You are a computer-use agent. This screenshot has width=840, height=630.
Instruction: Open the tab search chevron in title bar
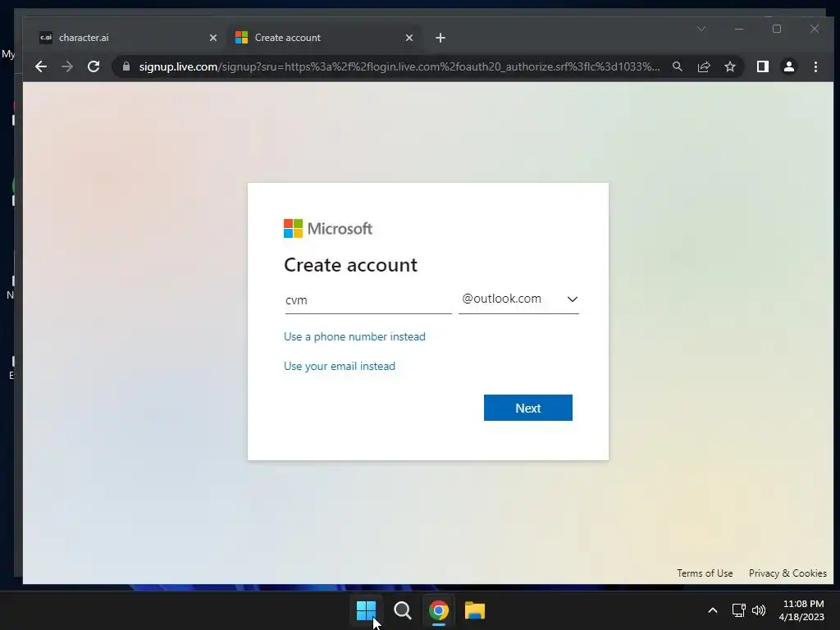(701, 29)
